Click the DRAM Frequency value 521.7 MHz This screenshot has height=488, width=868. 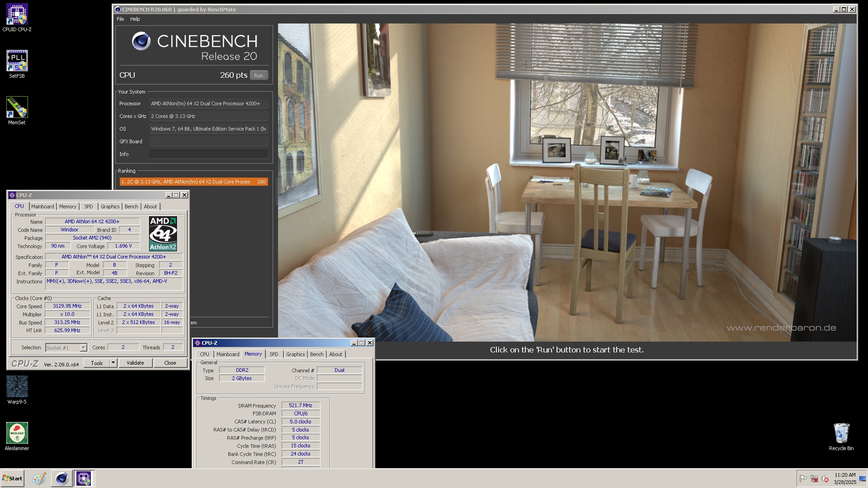pos(301,405)
